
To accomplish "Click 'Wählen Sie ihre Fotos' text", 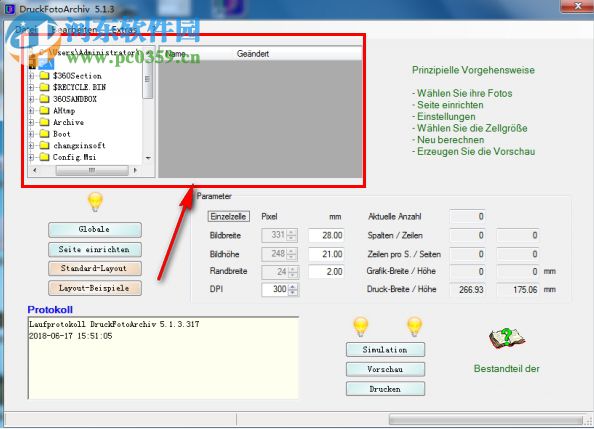I will [x=464, y=93].
